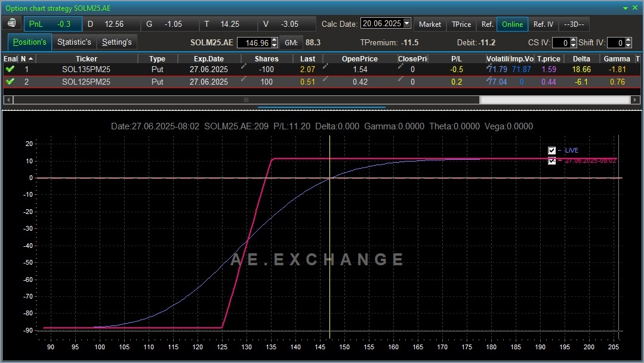The height and width of the screenshot is (363, 644).
Task: Click the Last price 2.07 cell
Action: (307, 69)
